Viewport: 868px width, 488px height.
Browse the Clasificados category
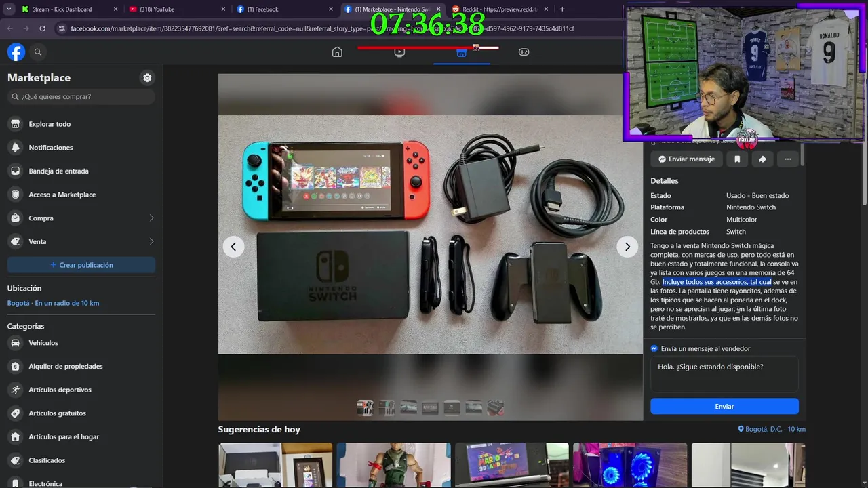click(81, 460)
